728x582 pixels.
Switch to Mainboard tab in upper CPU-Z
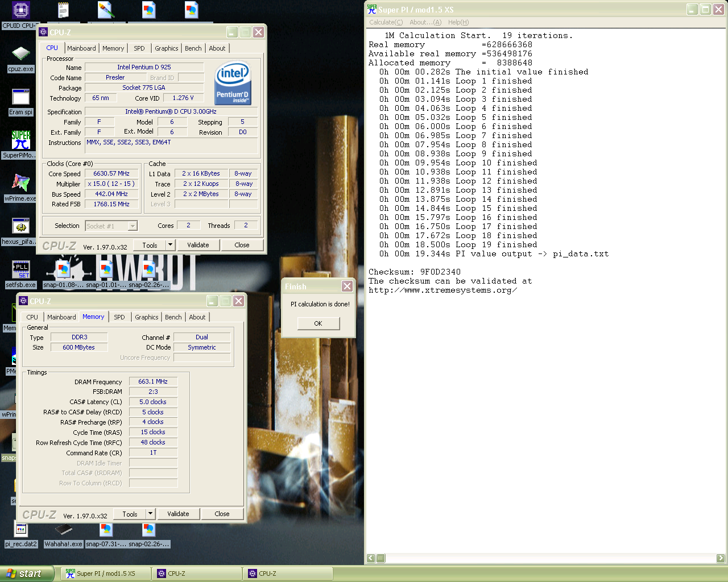81,48
